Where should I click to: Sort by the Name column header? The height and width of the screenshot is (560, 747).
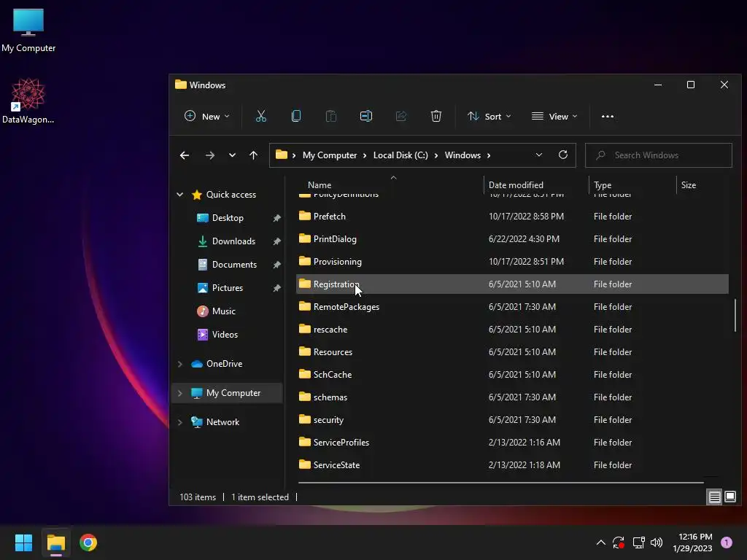320,184
